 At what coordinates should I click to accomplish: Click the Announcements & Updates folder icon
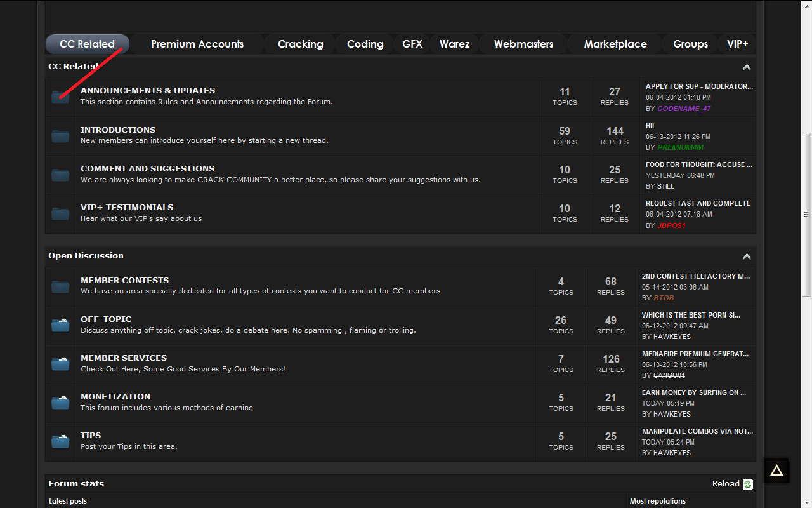click(60, 97)
